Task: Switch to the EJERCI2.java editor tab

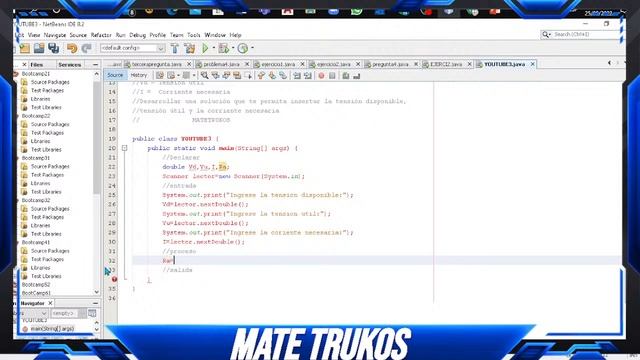Action: click(x=446, y=64)
